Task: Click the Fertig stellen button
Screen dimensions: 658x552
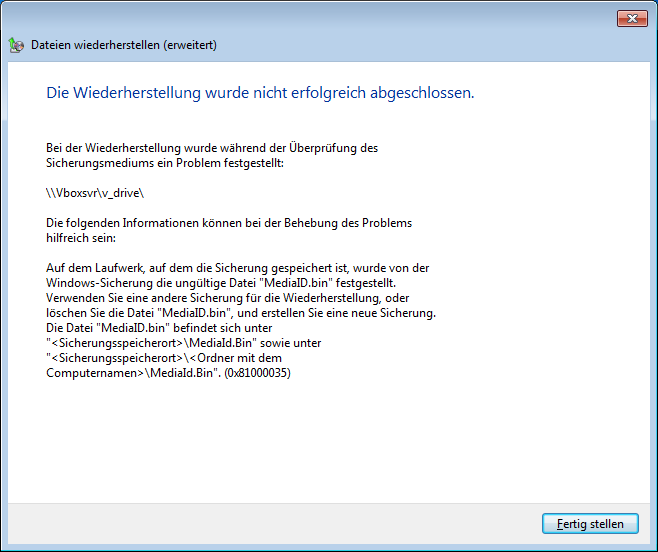Action: (589, 524)
